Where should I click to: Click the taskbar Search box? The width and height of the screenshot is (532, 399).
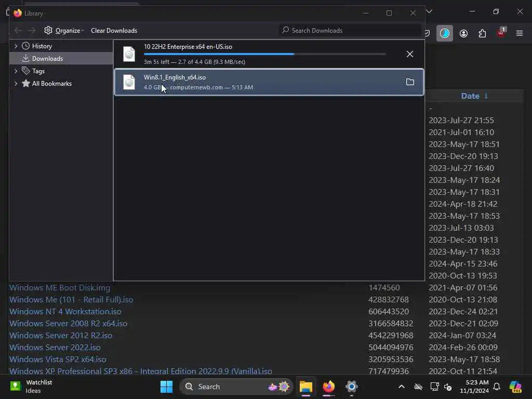pos(236,387)
